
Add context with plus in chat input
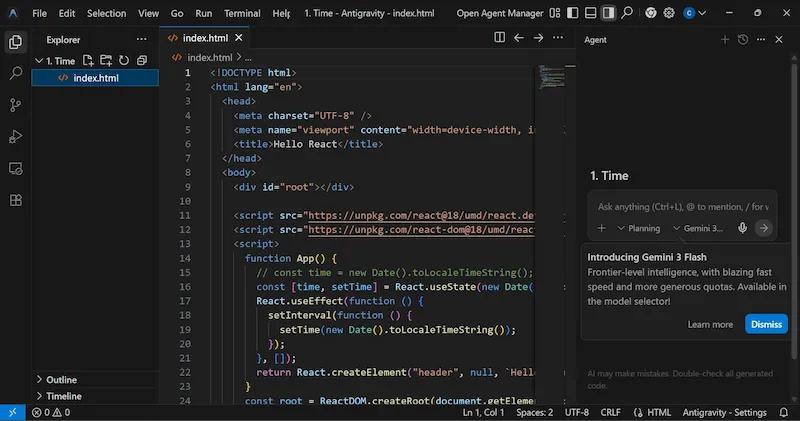click(602, 228)
